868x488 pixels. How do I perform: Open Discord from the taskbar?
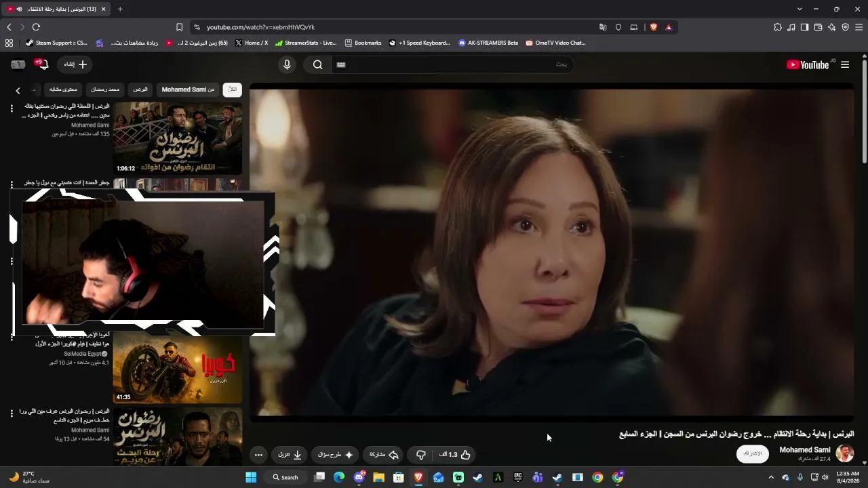tap(359, 477)
